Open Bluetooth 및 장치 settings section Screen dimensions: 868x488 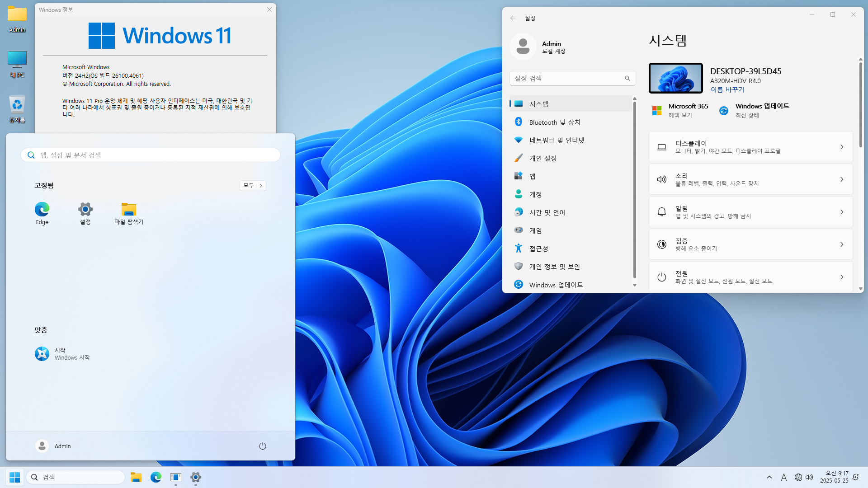[555, 122]
